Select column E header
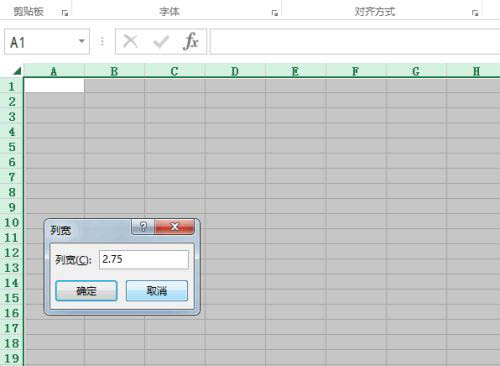Viewport: 500px width, 366px height. pos(295,71)
